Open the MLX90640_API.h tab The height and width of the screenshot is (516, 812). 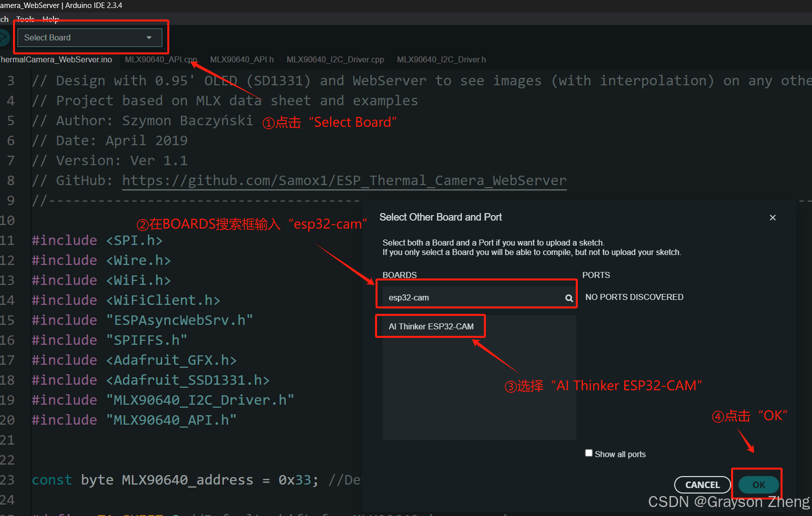[242, 60]
